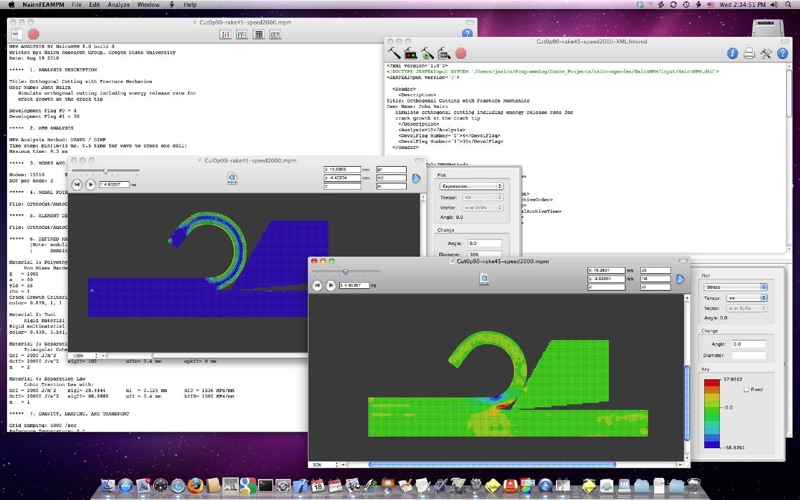The height and width of the screenshot is (500, 800).
Task: Click the blue help button in the XML editor
Action: pyautogui.click(x=782, y=54)
